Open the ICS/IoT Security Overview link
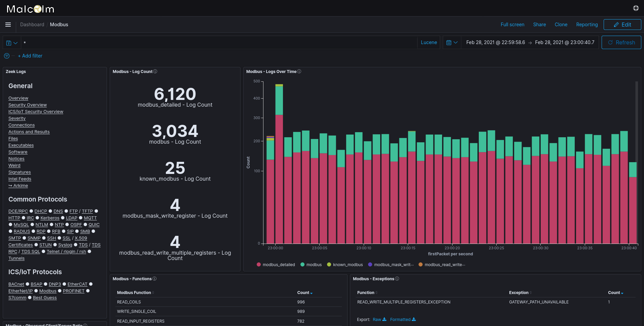 [36, 111]
